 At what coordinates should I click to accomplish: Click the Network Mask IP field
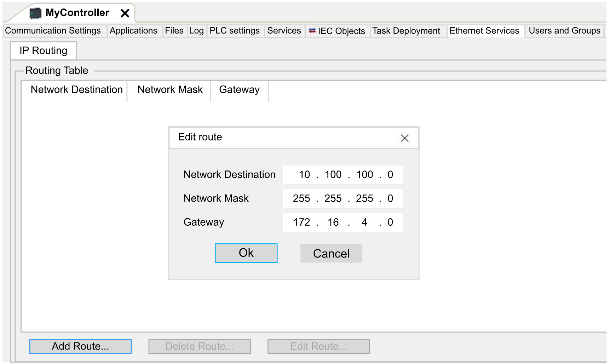[343, 198]
